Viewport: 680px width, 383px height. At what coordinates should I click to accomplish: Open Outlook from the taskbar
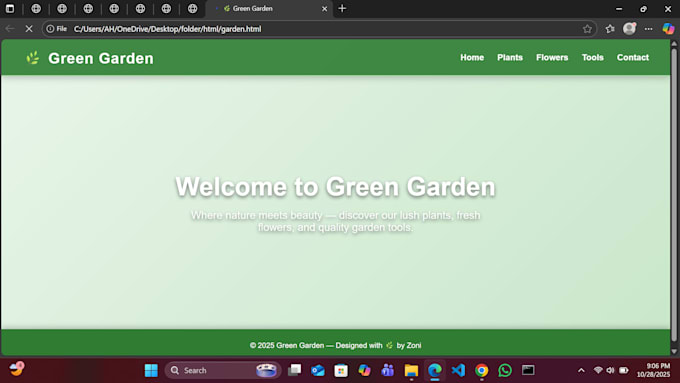pyautogui.click(x=318, y=370)
